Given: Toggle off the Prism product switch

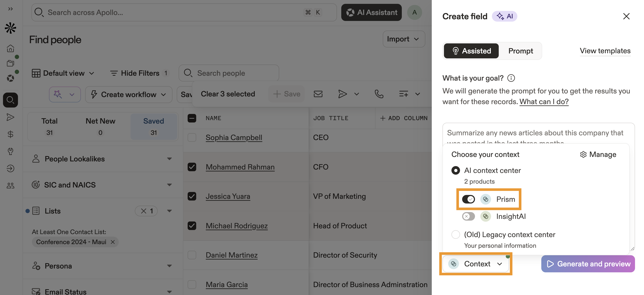Looking at the screenshot, I should click(x=468, y=199).
